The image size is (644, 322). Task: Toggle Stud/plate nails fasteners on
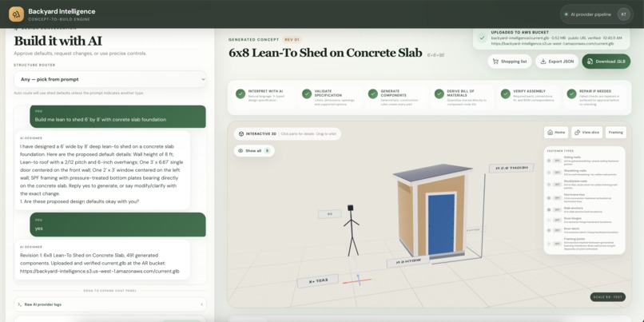point(558,185)
